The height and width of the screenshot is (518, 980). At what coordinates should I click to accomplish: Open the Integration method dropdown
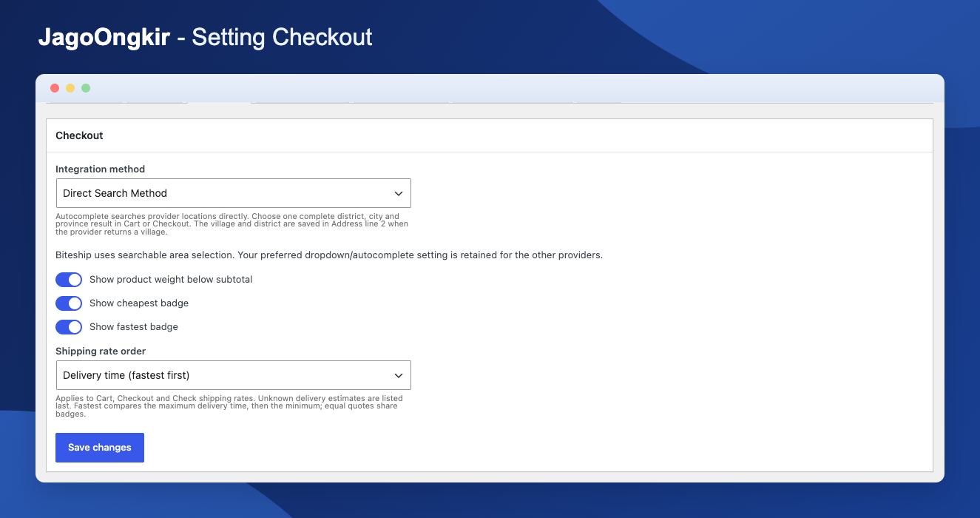(234, 193)
